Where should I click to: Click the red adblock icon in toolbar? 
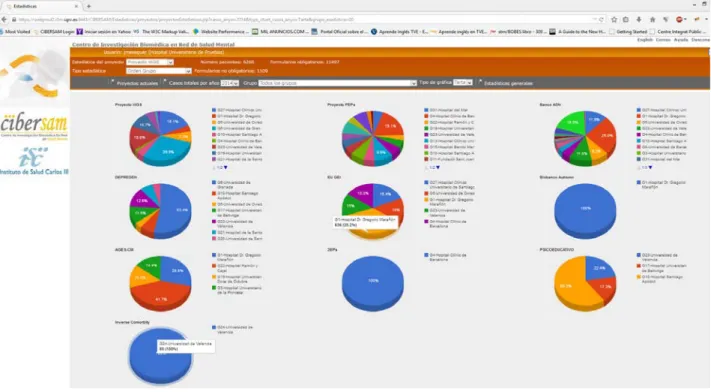tap(680, 20)
